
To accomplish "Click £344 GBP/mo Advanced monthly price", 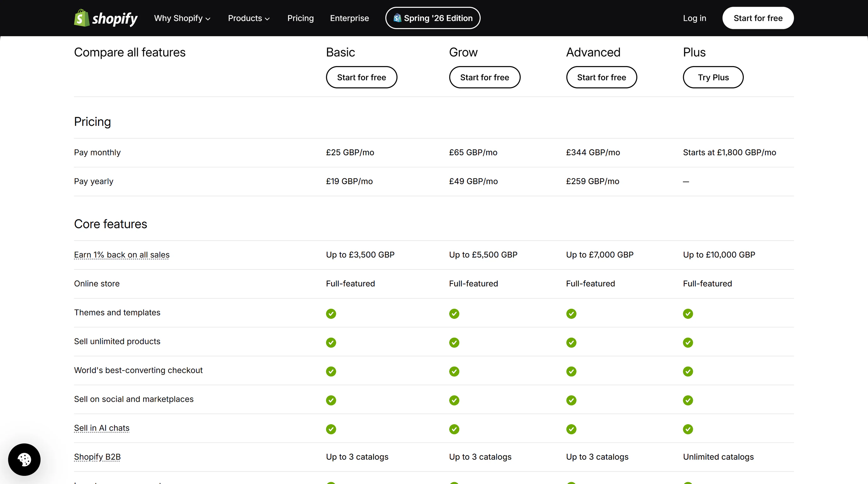I will [x=593, y=153].
